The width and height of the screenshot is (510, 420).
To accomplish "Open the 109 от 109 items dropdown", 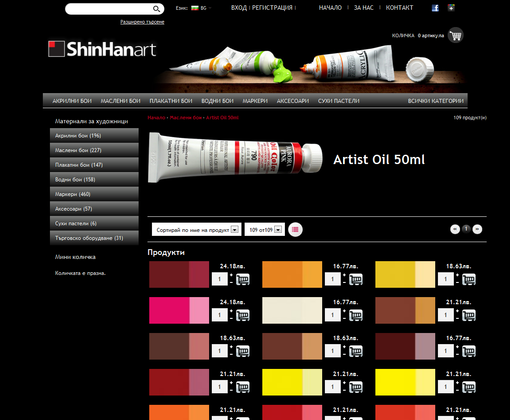I will click(265, 230).
